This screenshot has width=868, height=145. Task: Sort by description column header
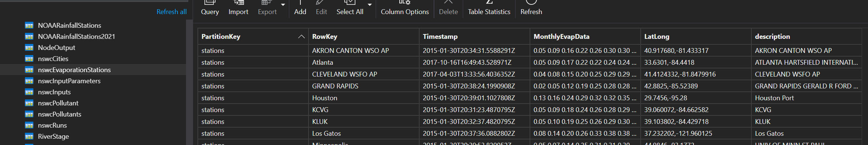click(807, 37)
